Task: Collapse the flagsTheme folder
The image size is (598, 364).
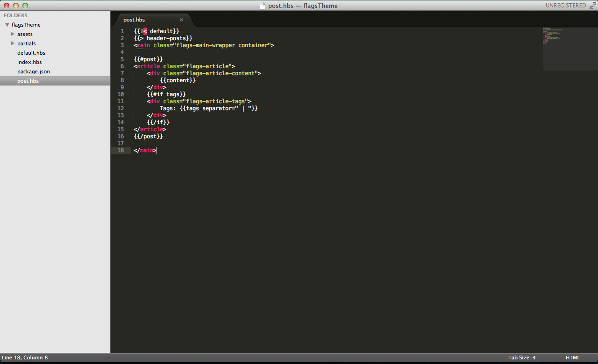Action: [7, 25]
